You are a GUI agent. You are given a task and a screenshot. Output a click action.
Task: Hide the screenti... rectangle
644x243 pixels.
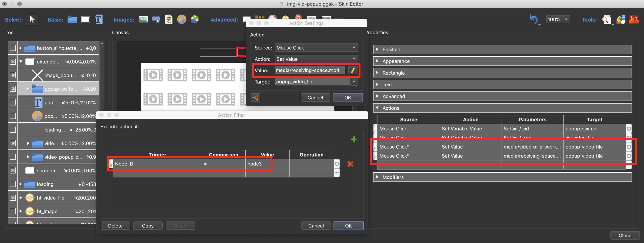click(12, 170)
